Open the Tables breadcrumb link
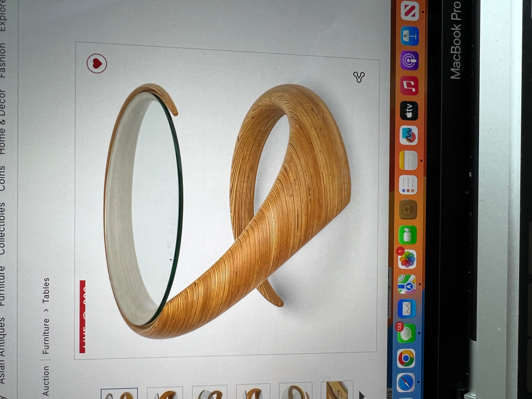Viewport: 532px width, 399px height. pyautogui.click(x=46, y=290)
